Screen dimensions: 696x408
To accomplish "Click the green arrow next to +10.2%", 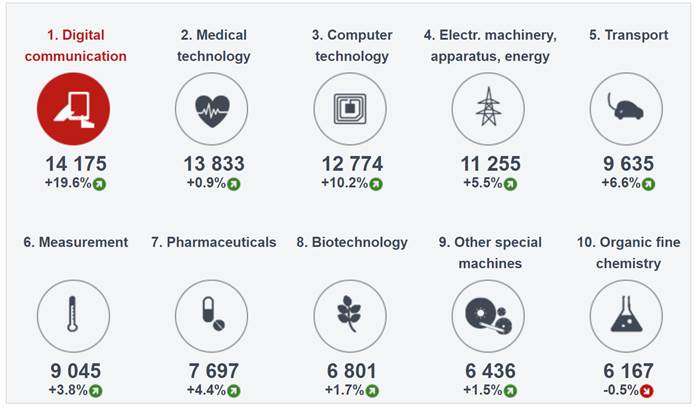I will click(376, 184).
